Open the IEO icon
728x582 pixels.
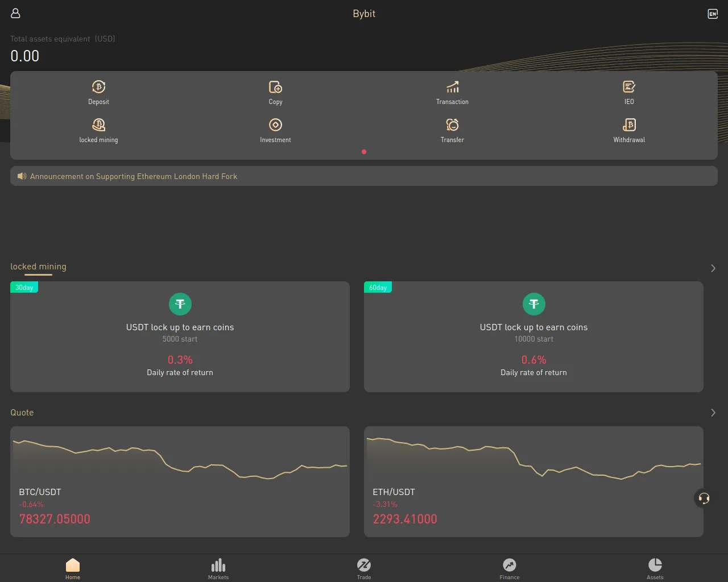pyautogui.click(x=629, y=88)
